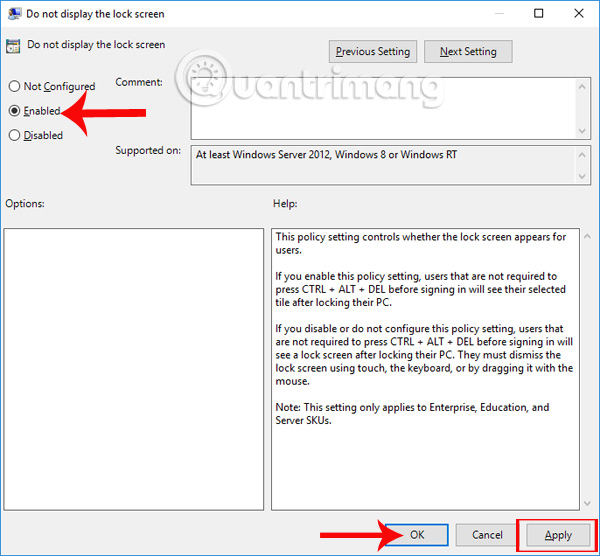Screen dimensions: 600x556
Task: Select the Enabled radio button
Action: tap(14, 111)
